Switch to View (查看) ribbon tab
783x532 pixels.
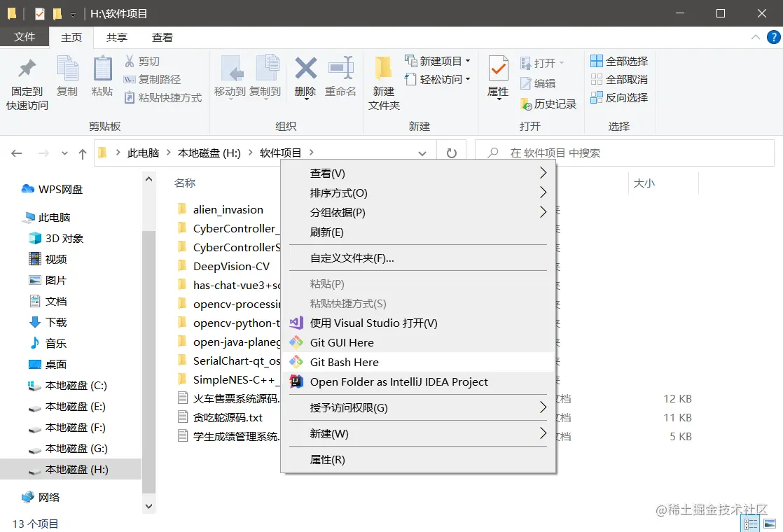[162, 37]
